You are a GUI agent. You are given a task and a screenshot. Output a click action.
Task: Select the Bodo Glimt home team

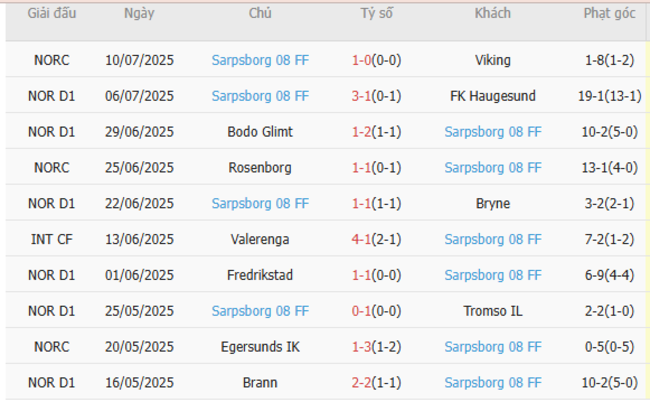point(260,132)
